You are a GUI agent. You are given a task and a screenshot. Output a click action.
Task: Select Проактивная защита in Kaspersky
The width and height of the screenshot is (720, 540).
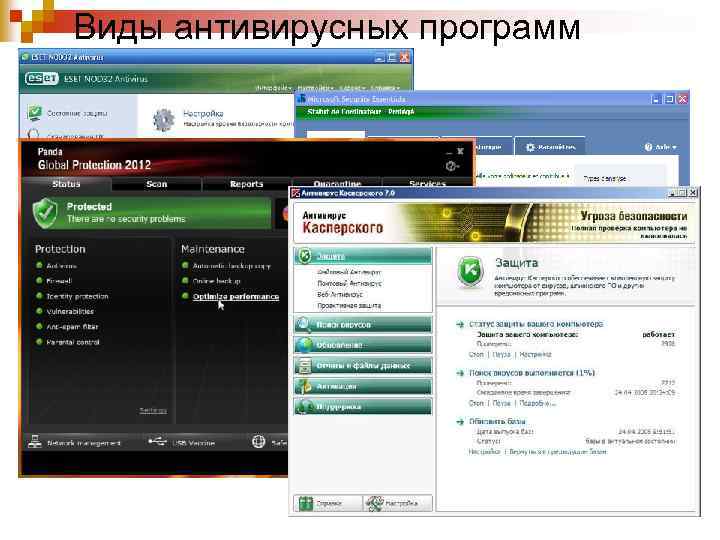point(349,305)
